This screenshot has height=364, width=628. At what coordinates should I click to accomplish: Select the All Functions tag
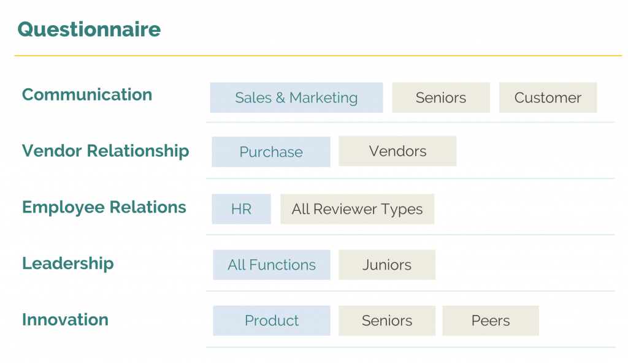(x=272, y=265)
